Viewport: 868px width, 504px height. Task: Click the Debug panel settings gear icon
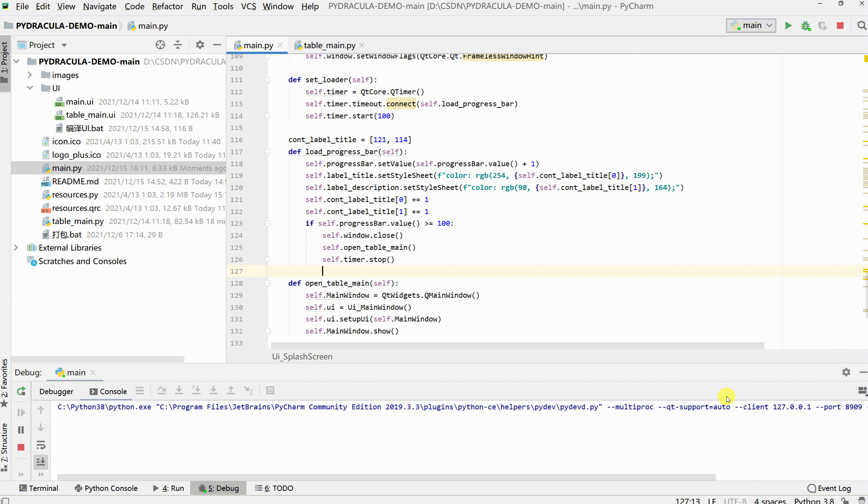point(846,372)
